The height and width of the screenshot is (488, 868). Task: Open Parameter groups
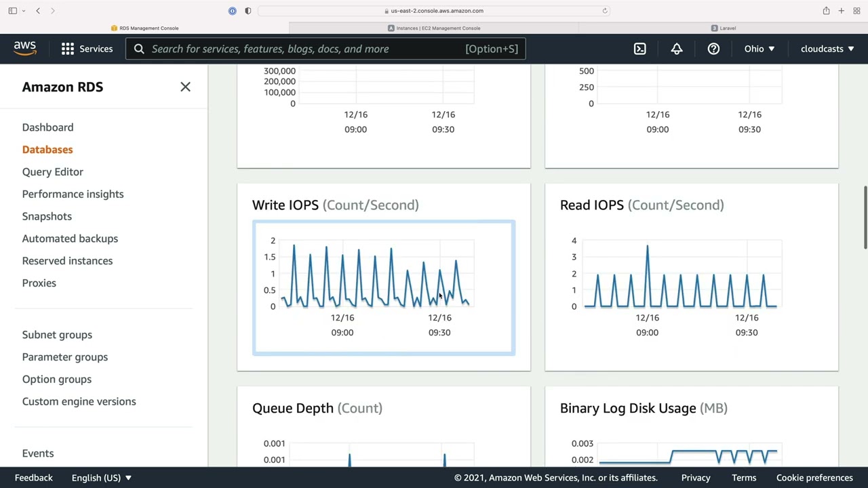tap(65, 357)
